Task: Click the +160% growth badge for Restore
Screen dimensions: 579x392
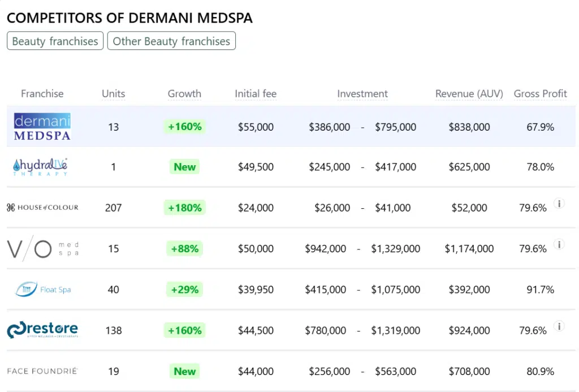Action: (x=185, y=330)
